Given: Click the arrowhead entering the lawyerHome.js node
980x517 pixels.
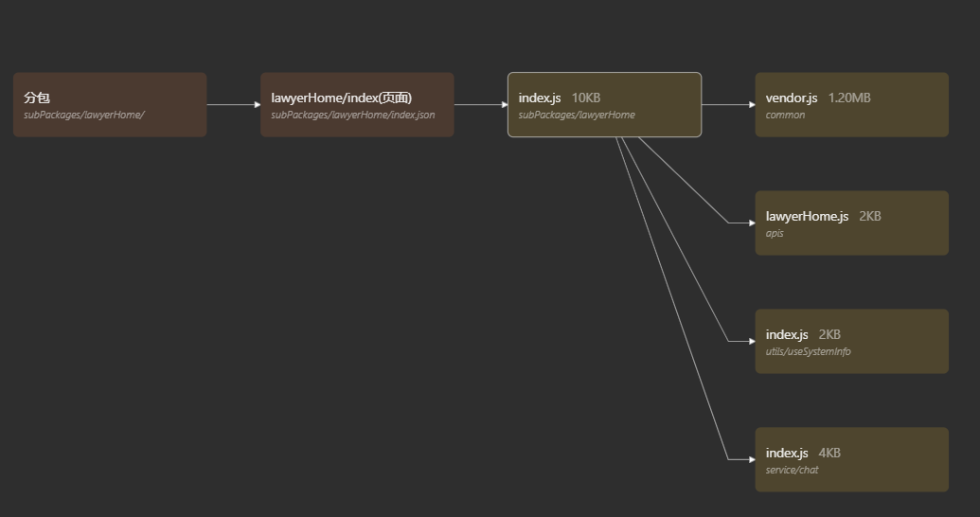Looking at the screenshot, I should [x=750, y=223].
